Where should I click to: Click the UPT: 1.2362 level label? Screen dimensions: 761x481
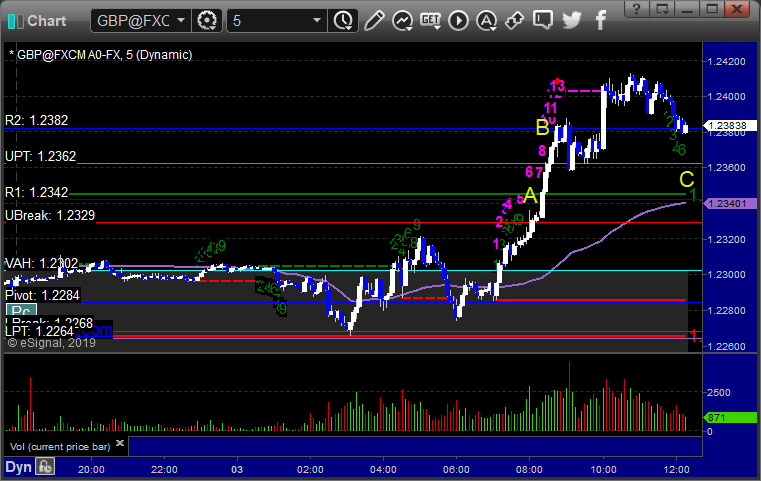(40, 156)
